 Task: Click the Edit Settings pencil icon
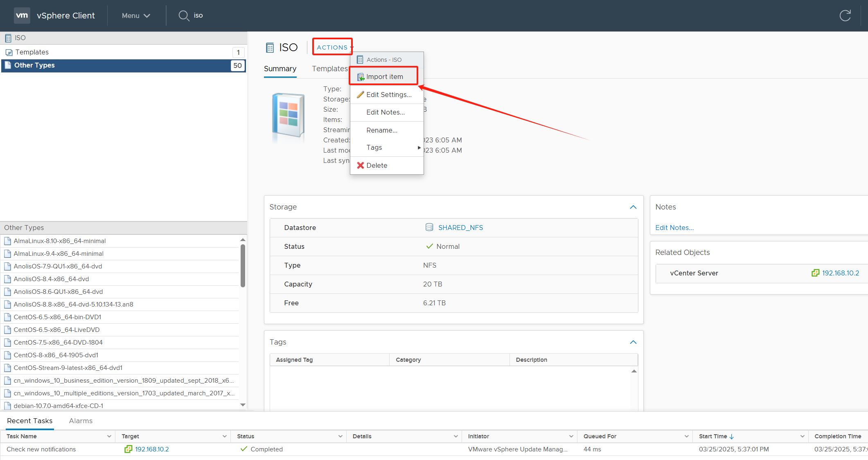point(360,95)
